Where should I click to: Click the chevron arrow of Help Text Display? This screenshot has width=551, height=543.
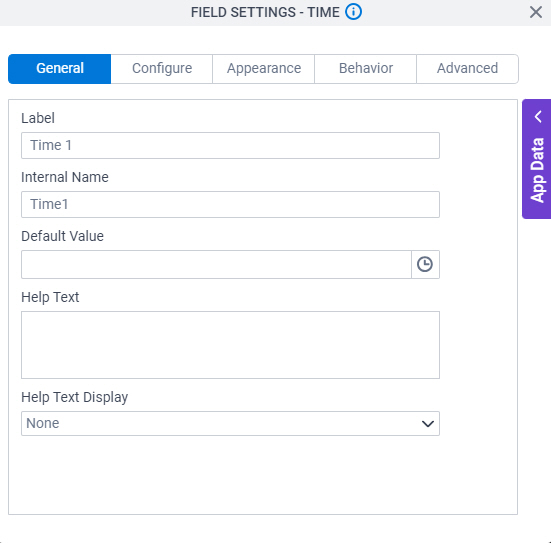428,424
